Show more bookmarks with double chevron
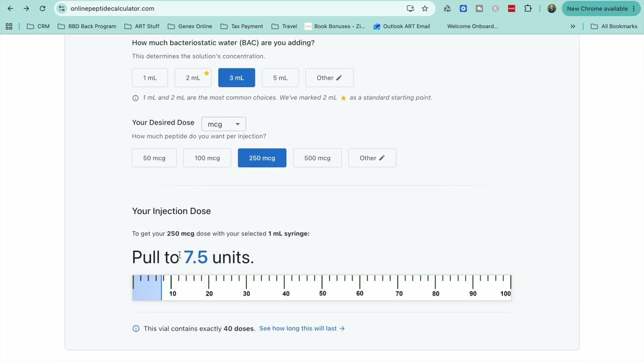Image resolution: width=644 pixels, height=362 pixels. [x=573, y=26]
